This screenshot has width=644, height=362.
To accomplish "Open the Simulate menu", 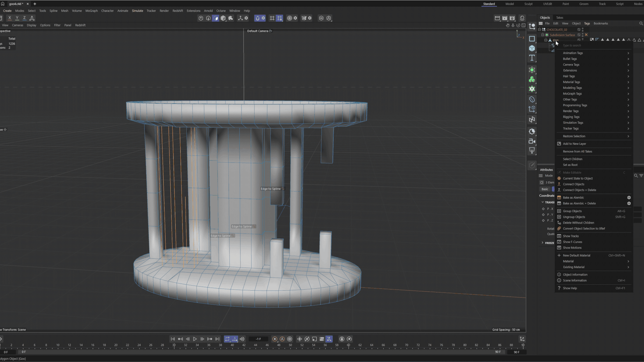I will [137, 11].
